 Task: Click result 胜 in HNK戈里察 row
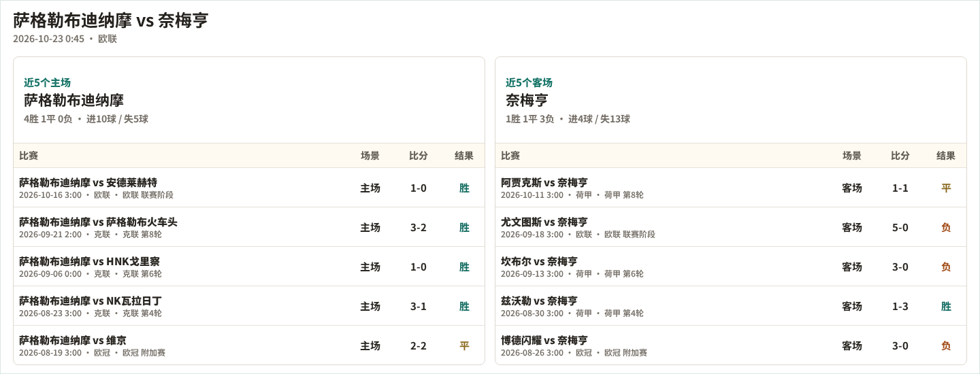pos(464,267)
